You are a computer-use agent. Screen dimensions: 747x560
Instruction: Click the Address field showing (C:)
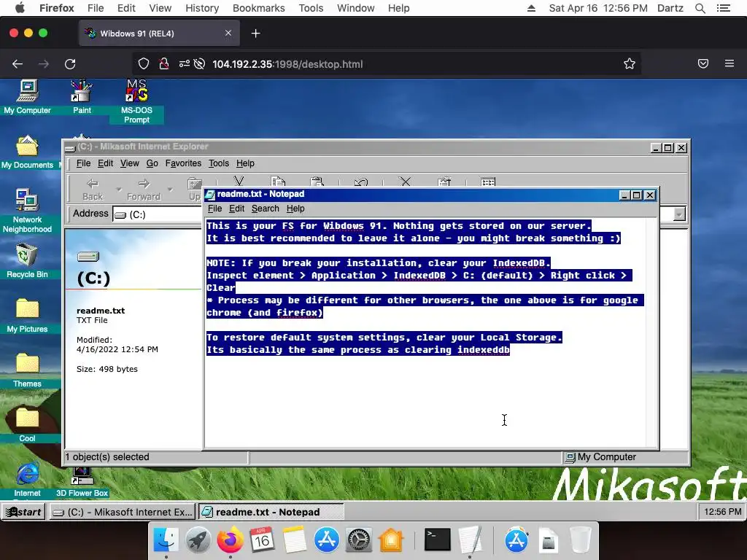pyautogui.click(x=158, y=214)
